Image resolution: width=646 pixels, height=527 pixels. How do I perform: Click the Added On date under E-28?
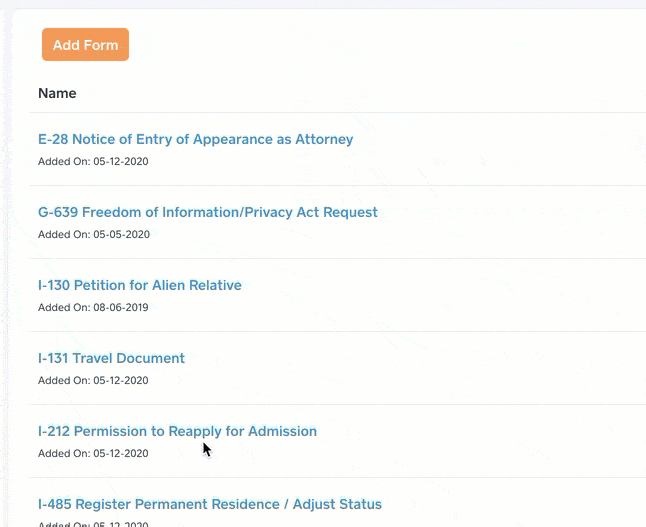point(93,161)
